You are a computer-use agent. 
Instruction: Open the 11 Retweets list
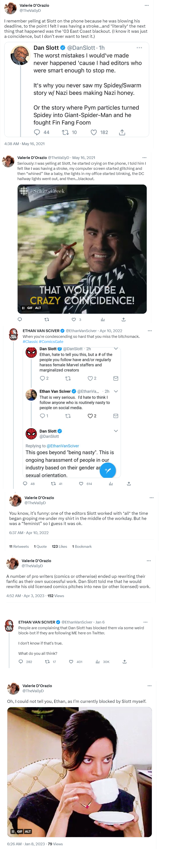point(19,547)
